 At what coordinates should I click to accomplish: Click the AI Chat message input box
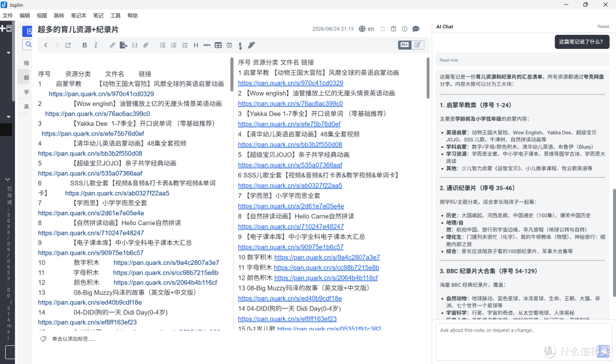point(523,342)
